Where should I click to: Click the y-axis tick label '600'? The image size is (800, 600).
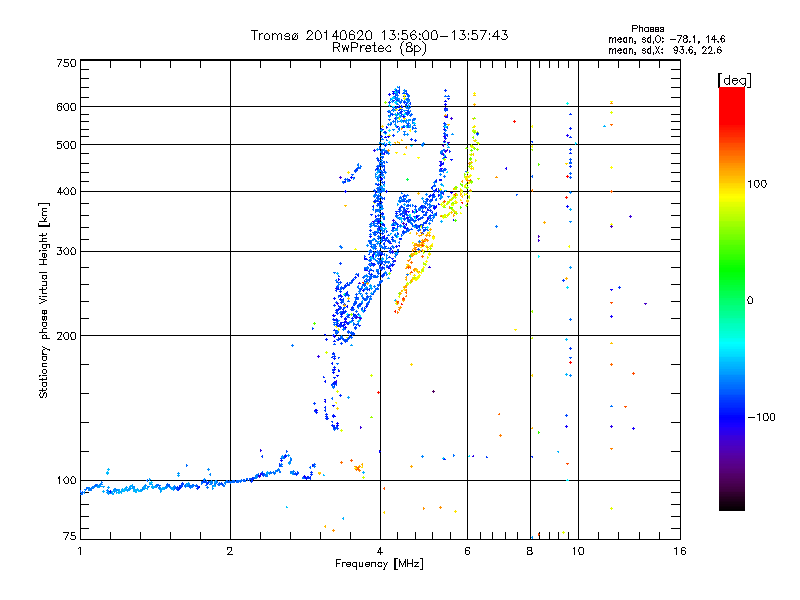(x=66, y=107)
